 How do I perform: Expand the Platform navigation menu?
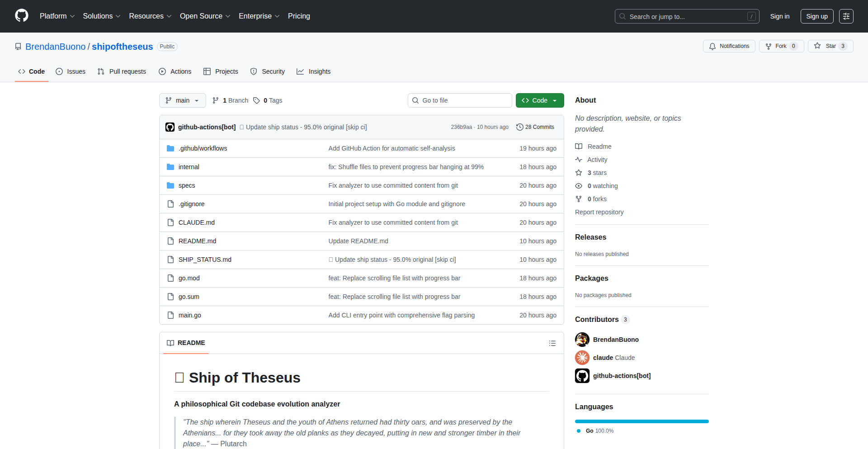coord(57,16)
